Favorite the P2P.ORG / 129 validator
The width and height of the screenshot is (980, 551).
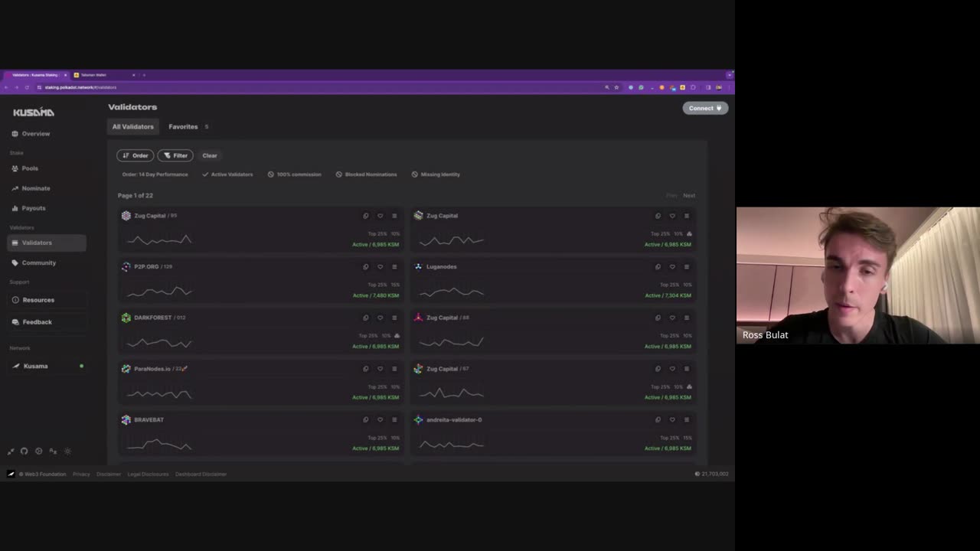(x=381, y=267)
